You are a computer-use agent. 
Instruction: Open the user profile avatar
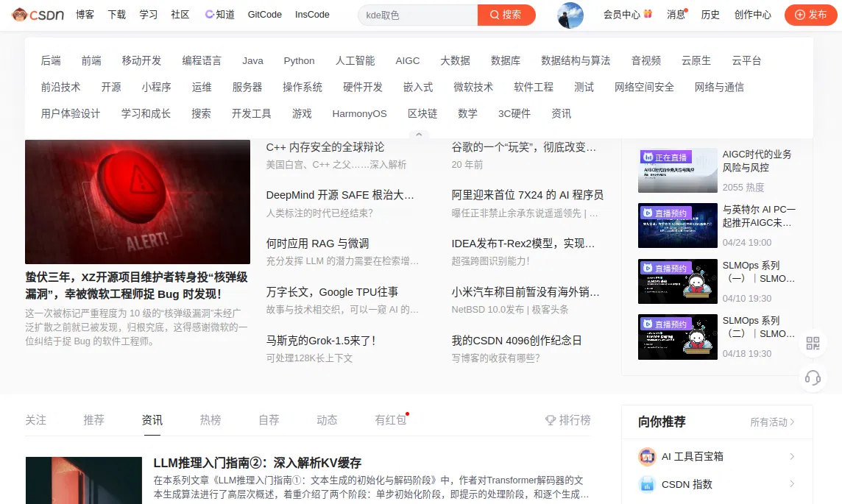(570, 15)
